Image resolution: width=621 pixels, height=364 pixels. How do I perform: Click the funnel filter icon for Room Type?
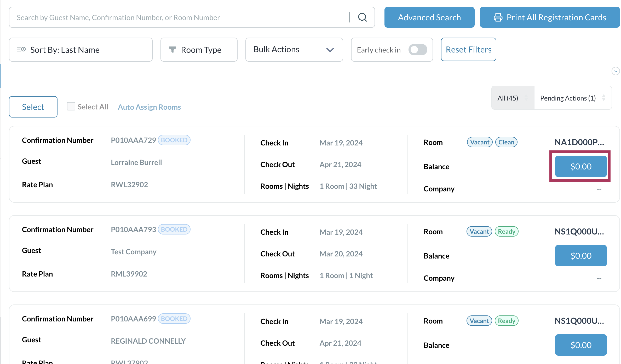(172, 49)
